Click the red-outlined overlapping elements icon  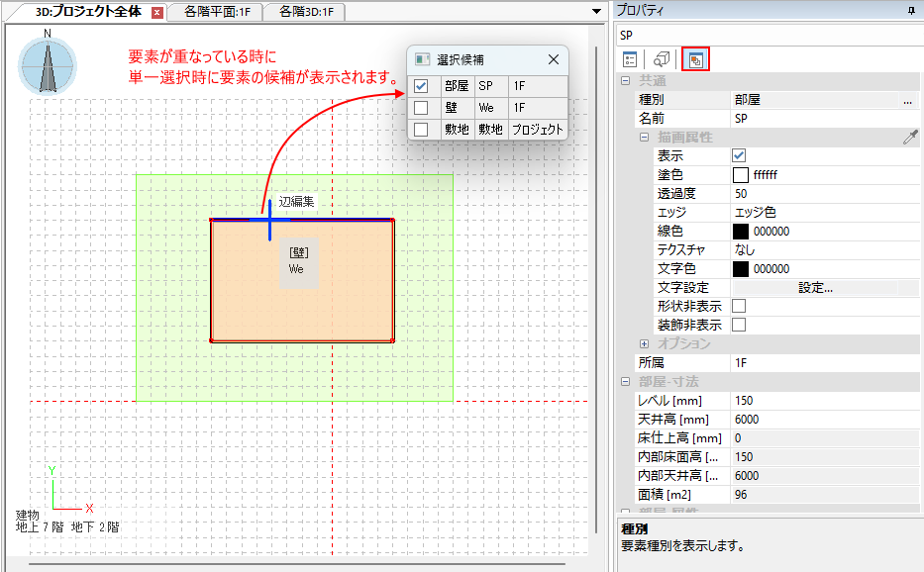695,60
